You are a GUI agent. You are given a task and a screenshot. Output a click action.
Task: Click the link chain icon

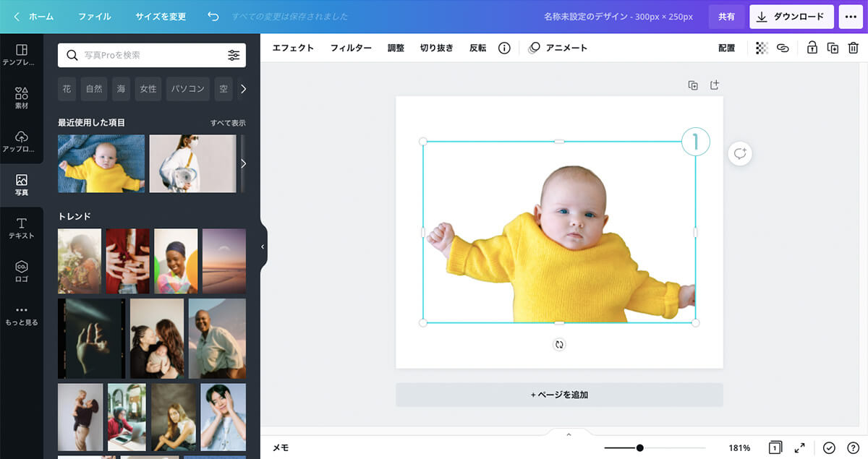coord(782,48)
